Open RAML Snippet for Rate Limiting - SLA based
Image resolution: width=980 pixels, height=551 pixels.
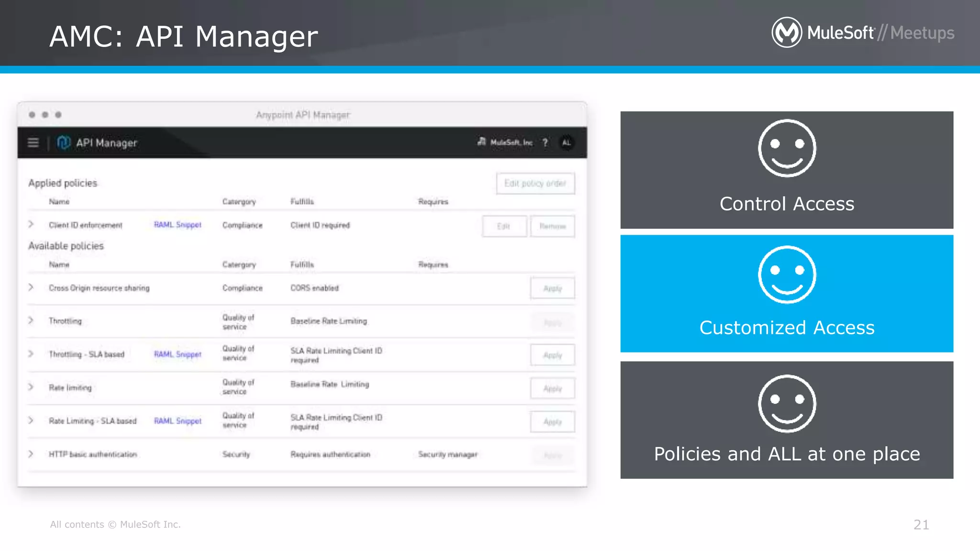click(178, 421)
